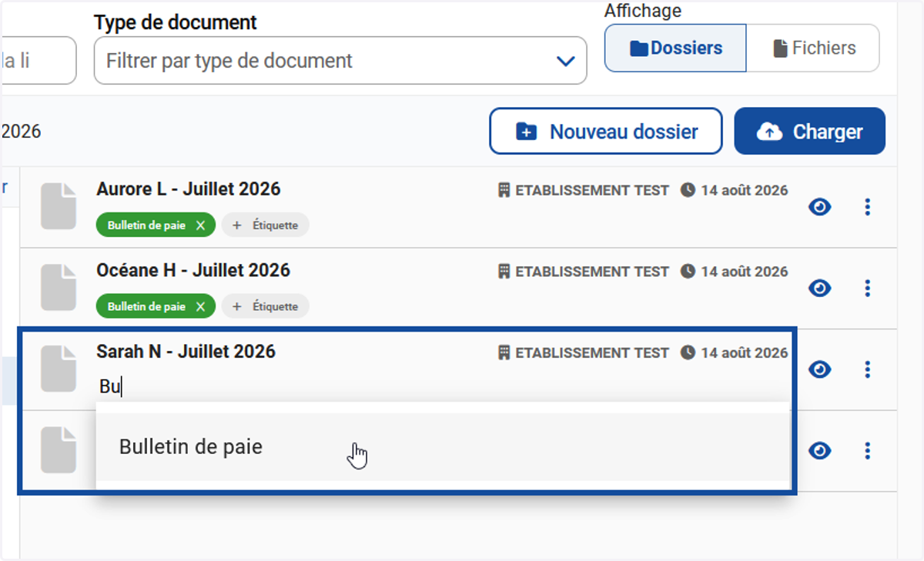
Task: Click ETABLISSEMENT TEST on Sarah N row
Action: [x=584, y=352]
